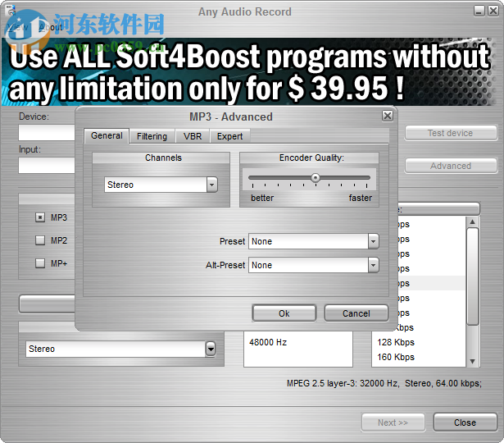Click the application icon in title bar
The width and height of the screenshot is (504, 443).
(x=11, y=11)
